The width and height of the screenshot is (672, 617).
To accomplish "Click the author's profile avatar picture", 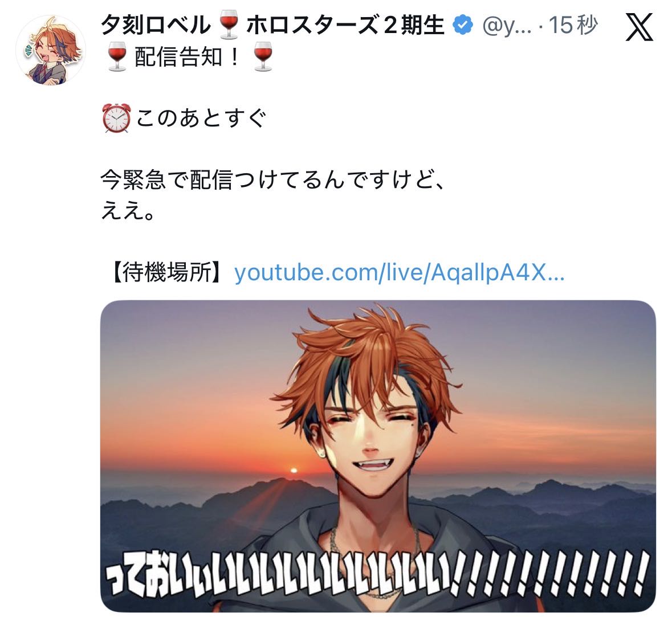I will pyautogui.click(x=51, y=50).
